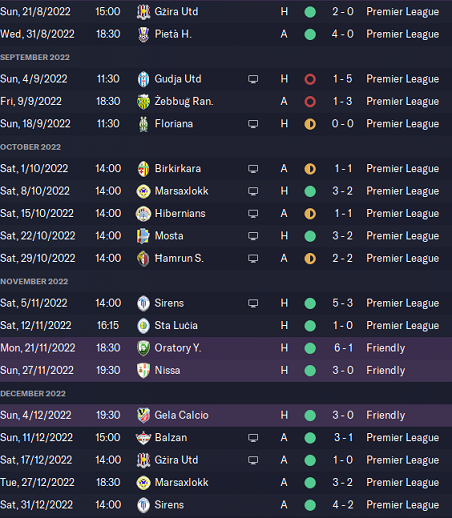Click TV broadcast icon on Balzan match

[x=253, y=438]
